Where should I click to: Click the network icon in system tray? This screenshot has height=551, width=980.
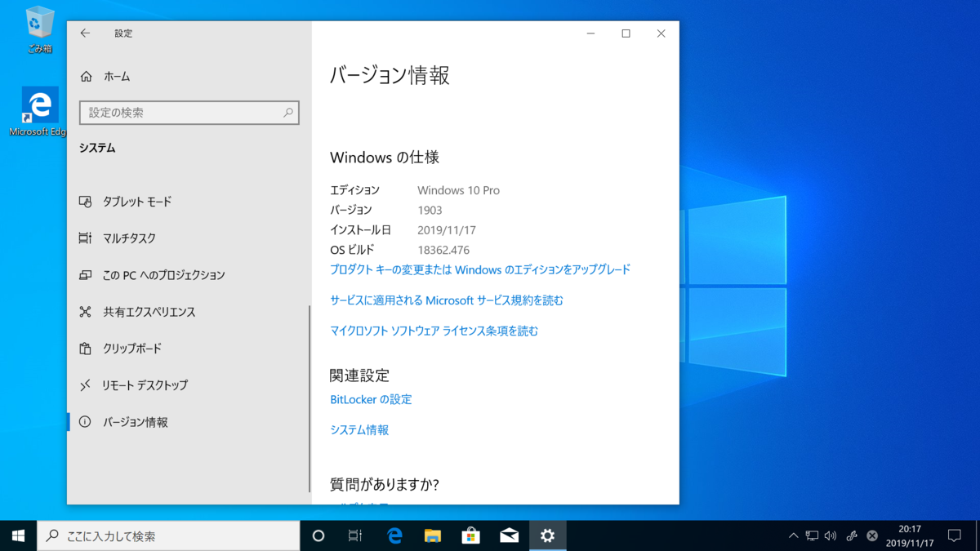pos(812,536)
